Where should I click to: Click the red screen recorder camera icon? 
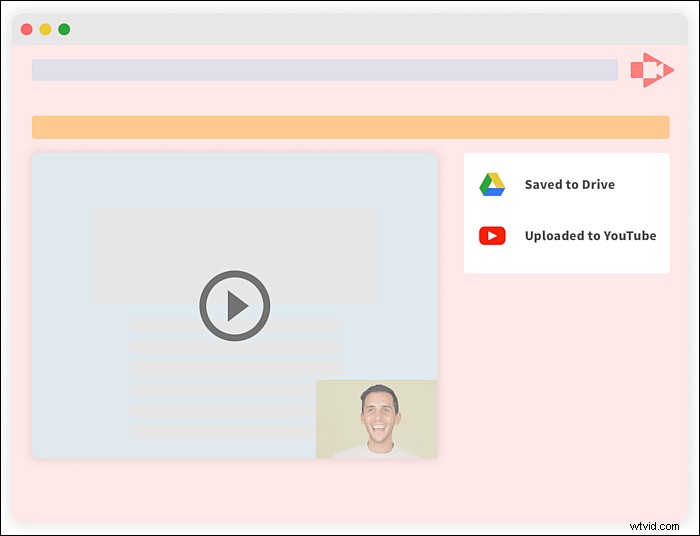(652, 70)
